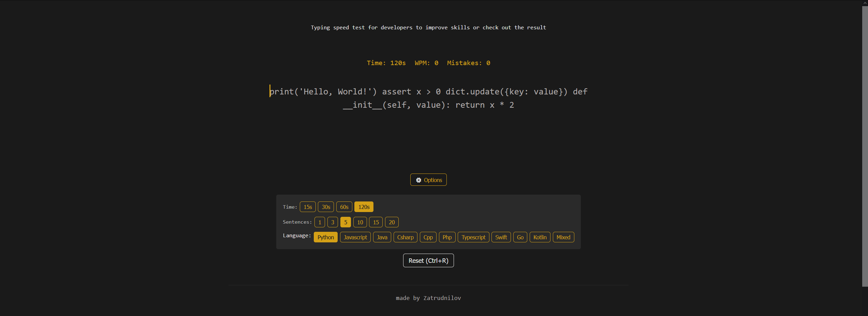The width and height of the screenshot is (868, 316).
Task: Select the 120s time option
Action: (364, 207)
